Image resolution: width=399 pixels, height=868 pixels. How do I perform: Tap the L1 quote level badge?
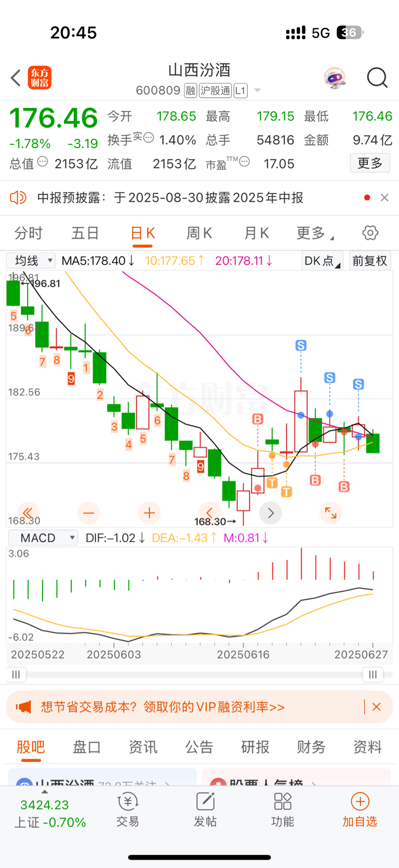point(240,91)
